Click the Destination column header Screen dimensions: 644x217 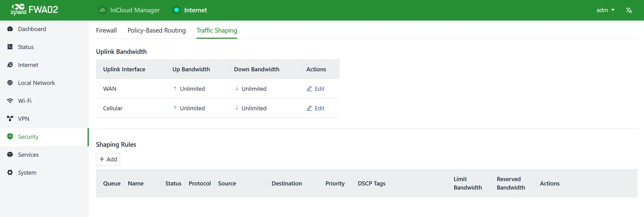pyautogui.click(x=287, y=184)
